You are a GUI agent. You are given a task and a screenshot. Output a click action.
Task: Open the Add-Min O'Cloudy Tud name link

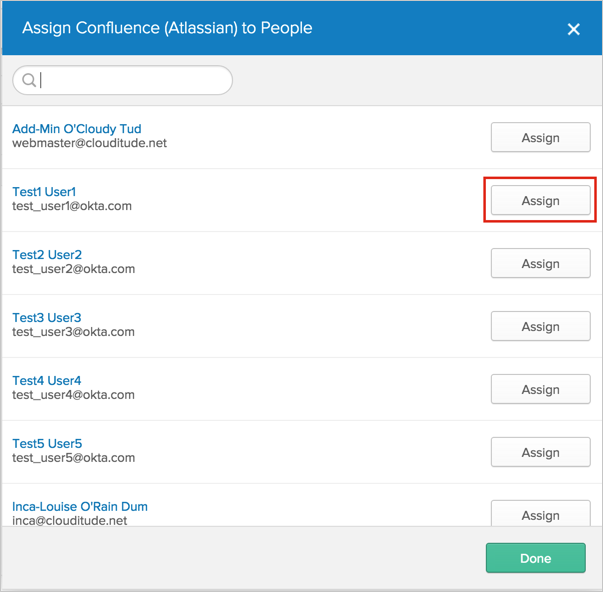click(x=77, y=129)
